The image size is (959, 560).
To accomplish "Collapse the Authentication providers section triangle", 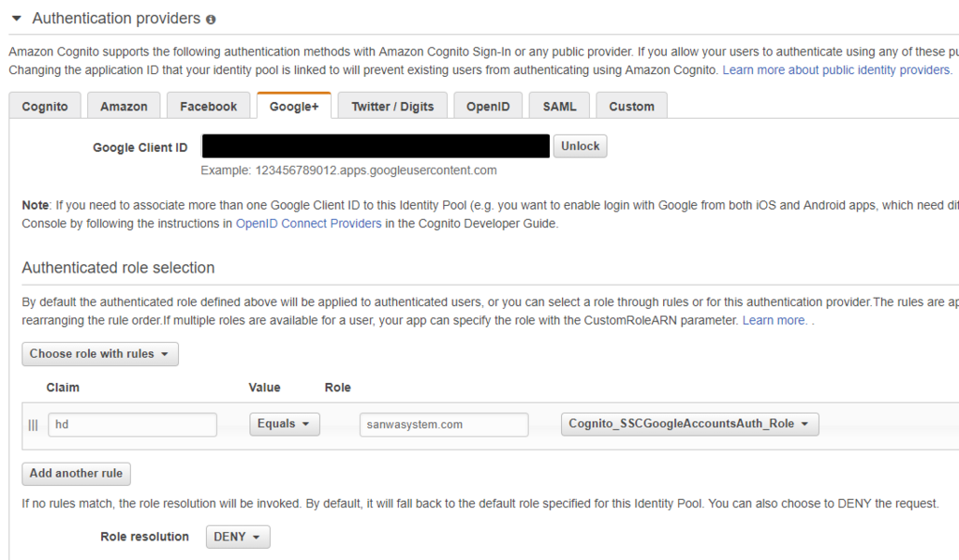I will click(17, 19).
